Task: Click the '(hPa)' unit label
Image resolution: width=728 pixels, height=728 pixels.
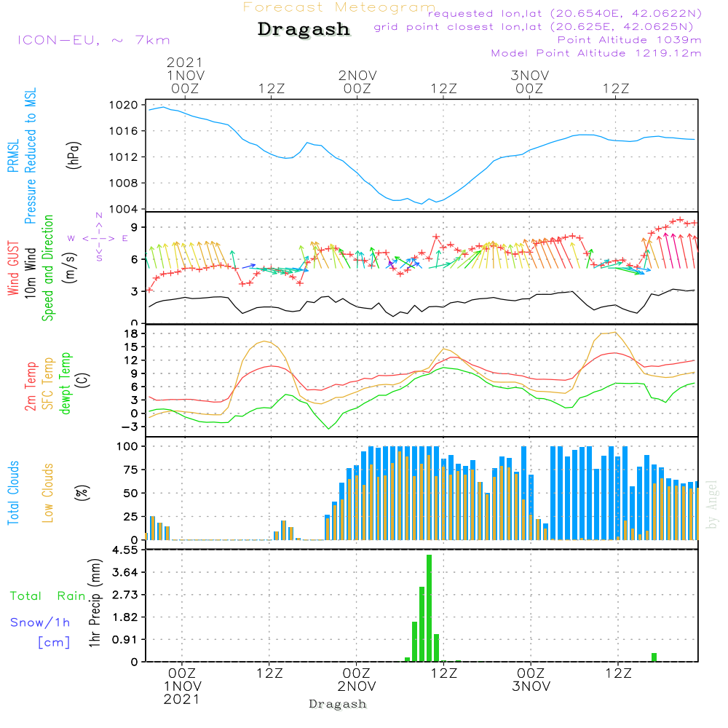Action: (74, 155)
